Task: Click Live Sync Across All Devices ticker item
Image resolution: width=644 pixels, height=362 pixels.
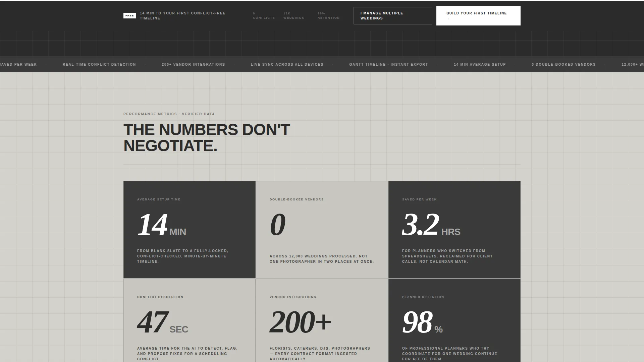Action: point(287,64)
